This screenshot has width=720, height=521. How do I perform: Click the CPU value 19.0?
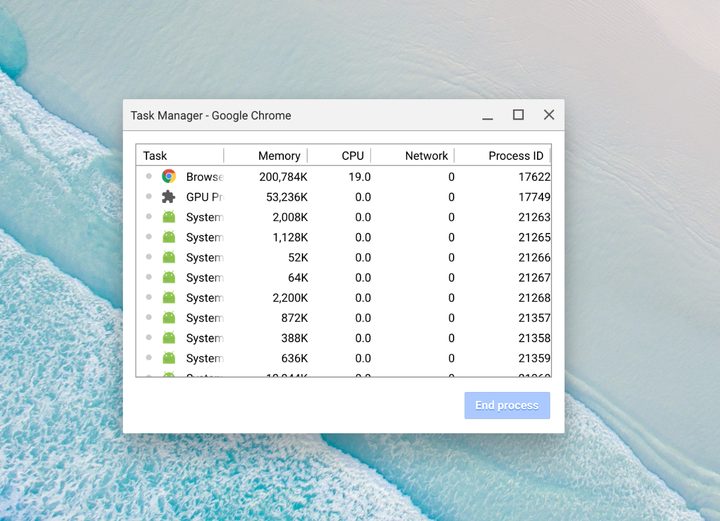click(x=360, y=177)
